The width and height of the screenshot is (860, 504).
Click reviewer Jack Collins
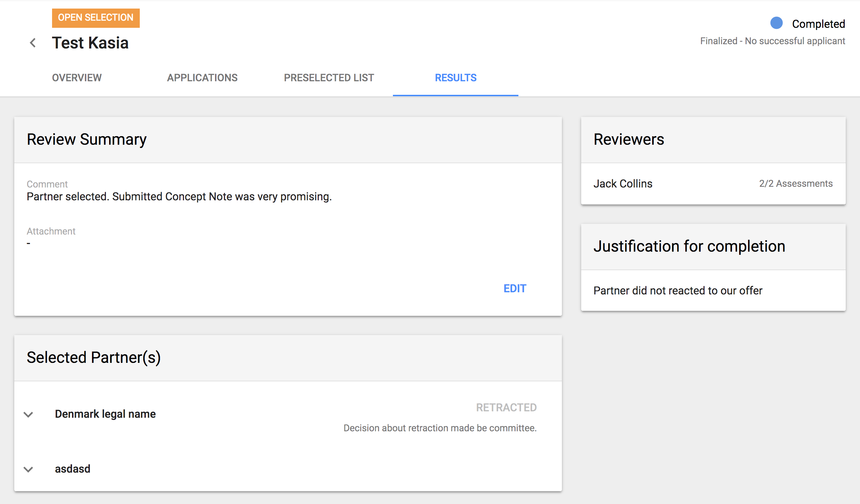623,184
